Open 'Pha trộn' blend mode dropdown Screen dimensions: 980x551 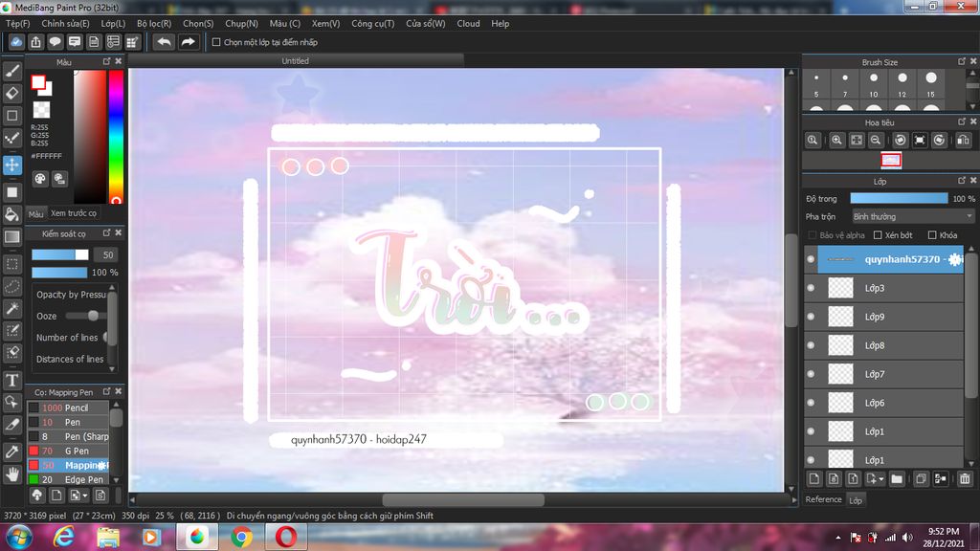coord(912,217)
